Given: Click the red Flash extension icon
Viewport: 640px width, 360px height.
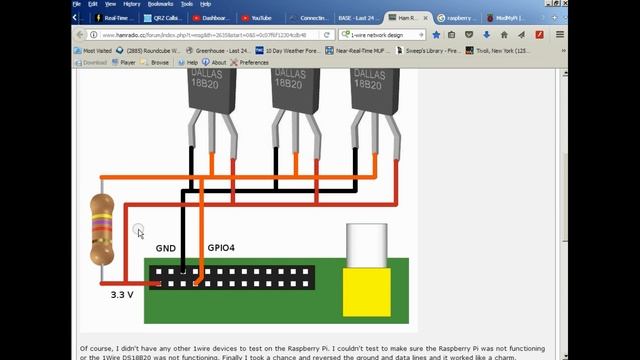Looking at the screenshot, I should click(x=540, y=35).
